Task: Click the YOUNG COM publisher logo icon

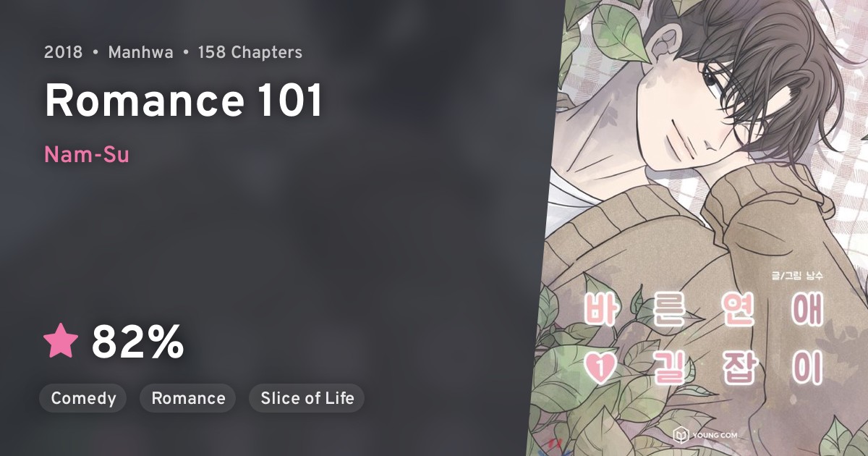Action: [x=681, y=436]
